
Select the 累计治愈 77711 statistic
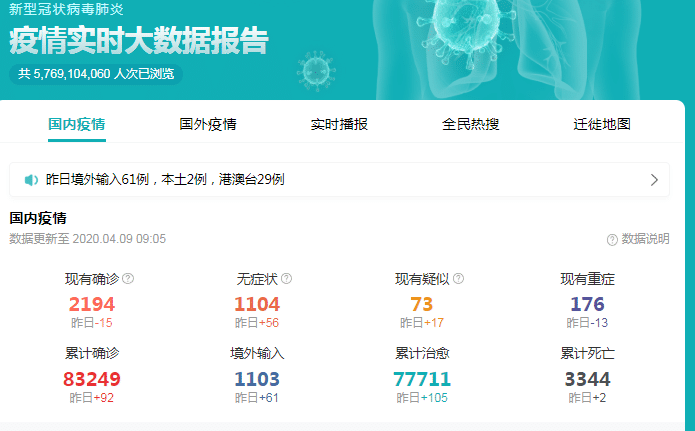[x=421, y=379]
